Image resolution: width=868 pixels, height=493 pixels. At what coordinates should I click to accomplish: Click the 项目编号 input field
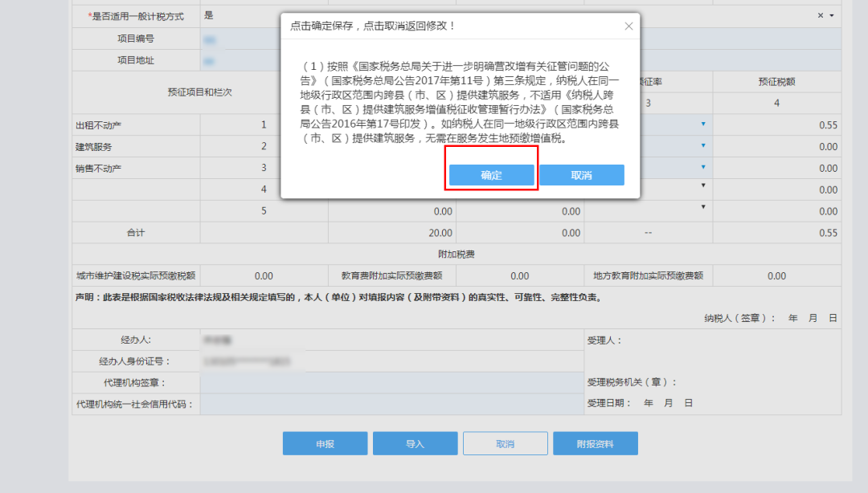(x=520, y=39)
